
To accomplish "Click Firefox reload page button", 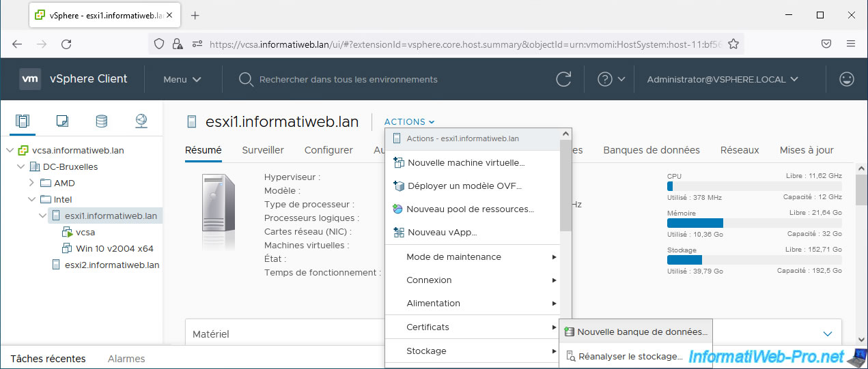I will [66, 44].
